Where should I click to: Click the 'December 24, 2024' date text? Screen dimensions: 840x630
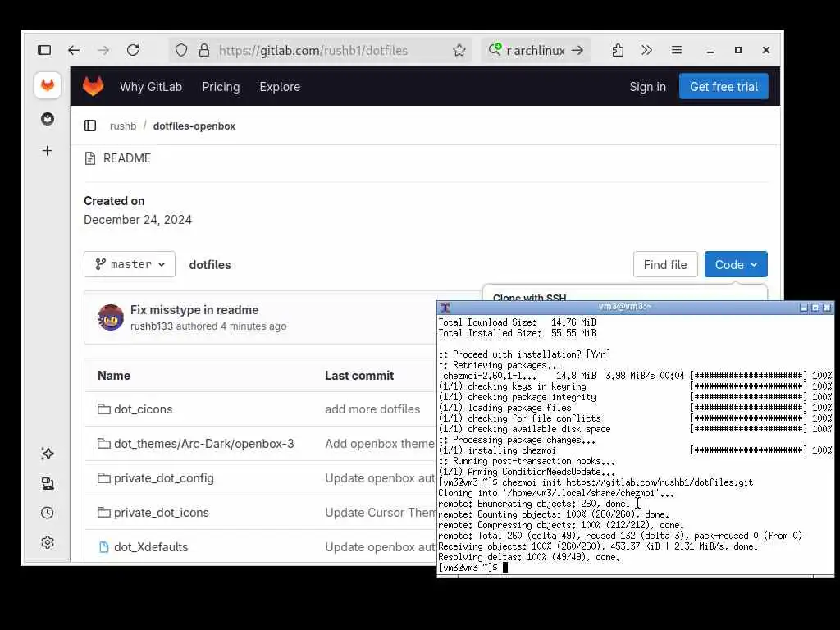[x=138, y=220]
